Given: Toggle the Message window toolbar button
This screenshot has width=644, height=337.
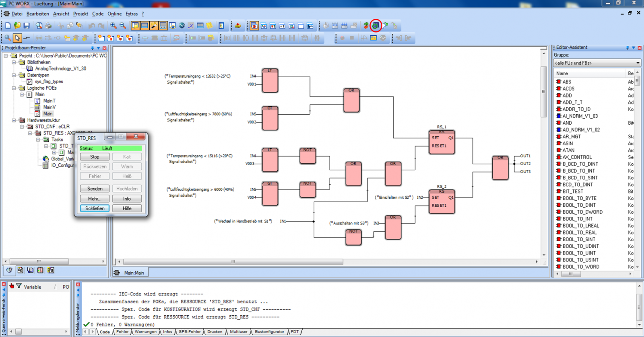Looking at the screenshot, I should 144,26.
